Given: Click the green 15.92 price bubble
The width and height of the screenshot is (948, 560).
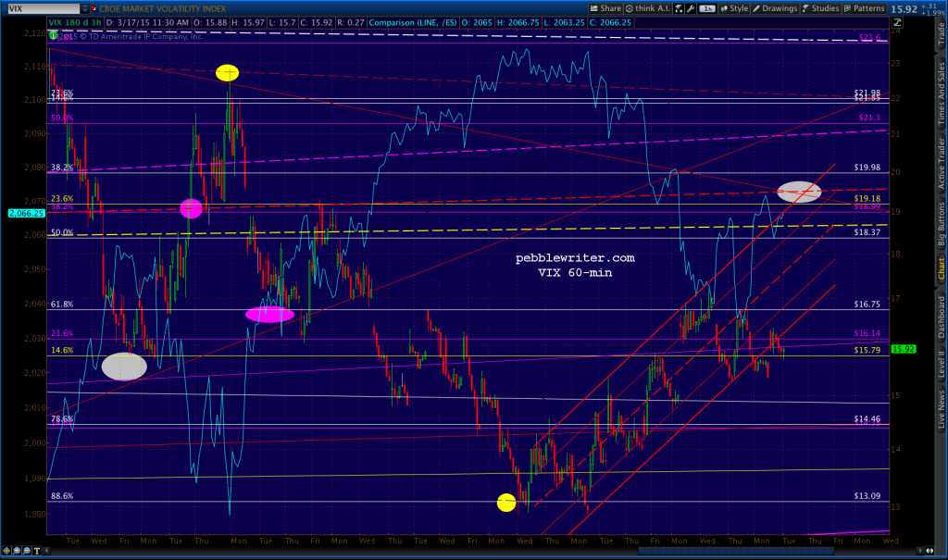Looking at the screenshot, I should pos(904,349).
